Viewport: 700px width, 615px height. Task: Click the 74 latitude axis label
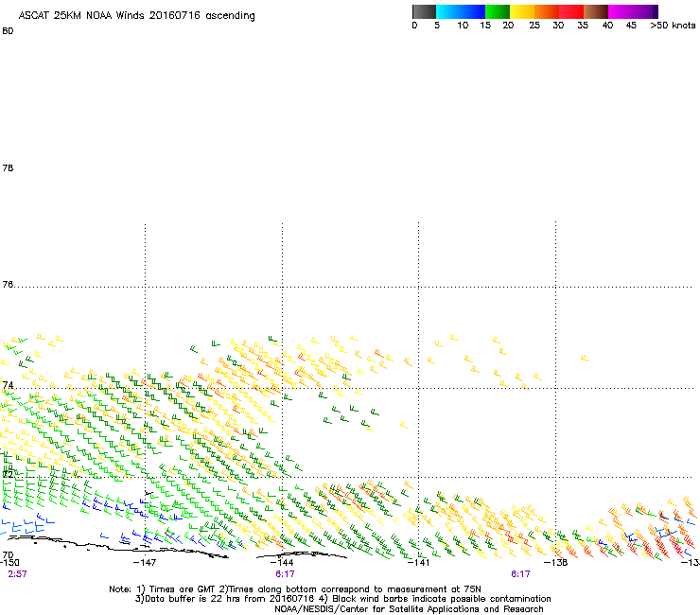[8, 385]
